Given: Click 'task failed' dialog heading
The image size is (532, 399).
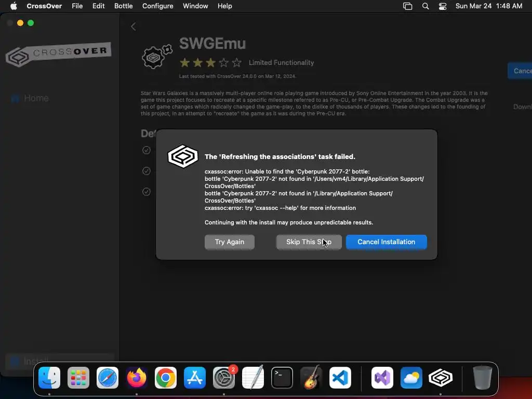Looking at the screenshot, I should [x=280, y=157].
